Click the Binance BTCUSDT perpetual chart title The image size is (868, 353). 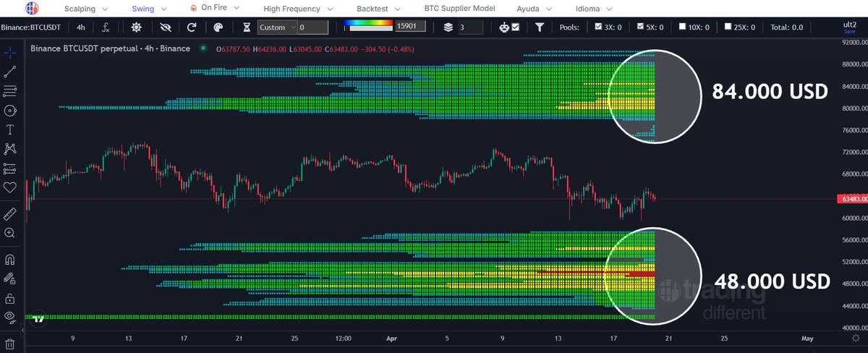click(110, 48)
